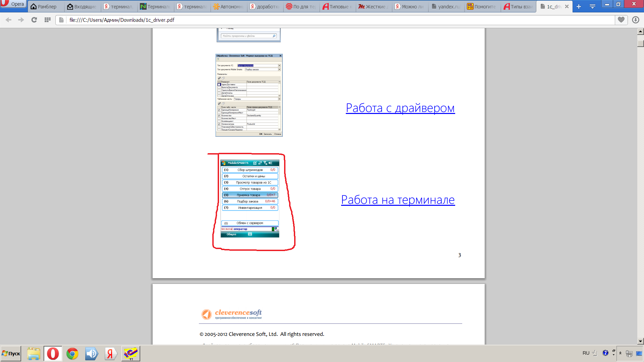Open the downloads arrow icon
The image size is (644, 362).
635,20
